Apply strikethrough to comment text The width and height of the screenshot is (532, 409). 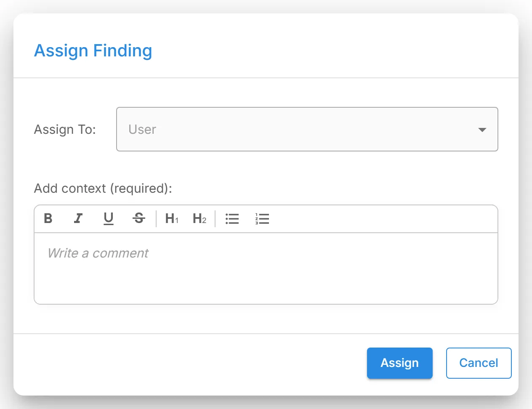(x=139, y=218)
